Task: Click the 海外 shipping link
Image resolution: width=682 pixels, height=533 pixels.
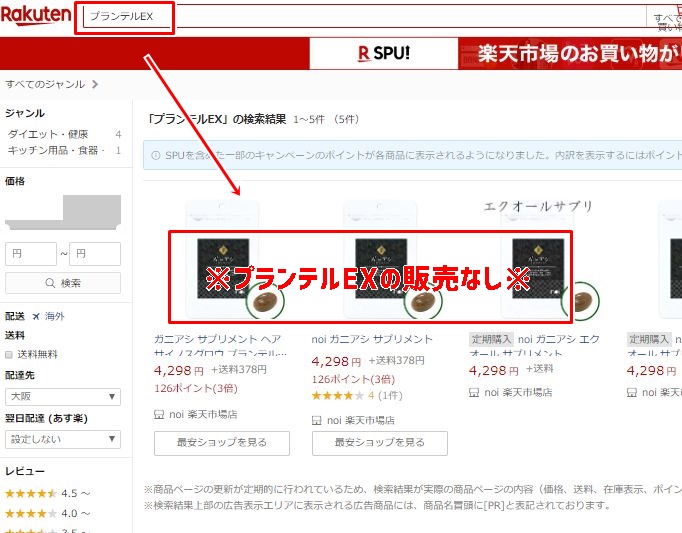Action: (55, 316)
